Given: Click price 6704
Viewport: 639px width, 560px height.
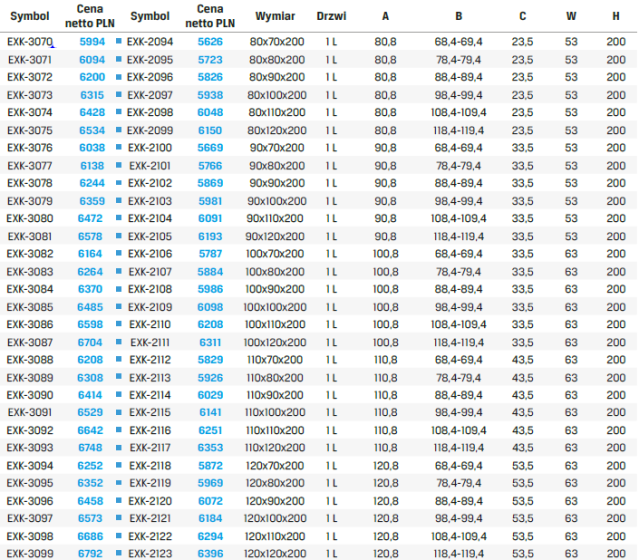Looking at the screenshot, I should coord(90,342).
